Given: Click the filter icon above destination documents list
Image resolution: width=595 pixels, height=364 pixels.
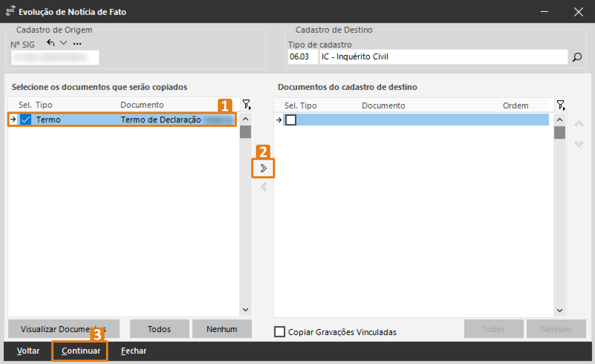Looking at the screenshot, I should (561, 105).
